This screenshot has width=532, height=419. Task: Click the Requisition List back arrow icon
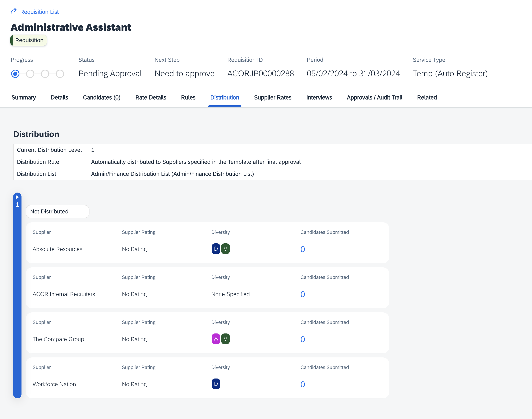pyautogui.click(x=13, y=11)
